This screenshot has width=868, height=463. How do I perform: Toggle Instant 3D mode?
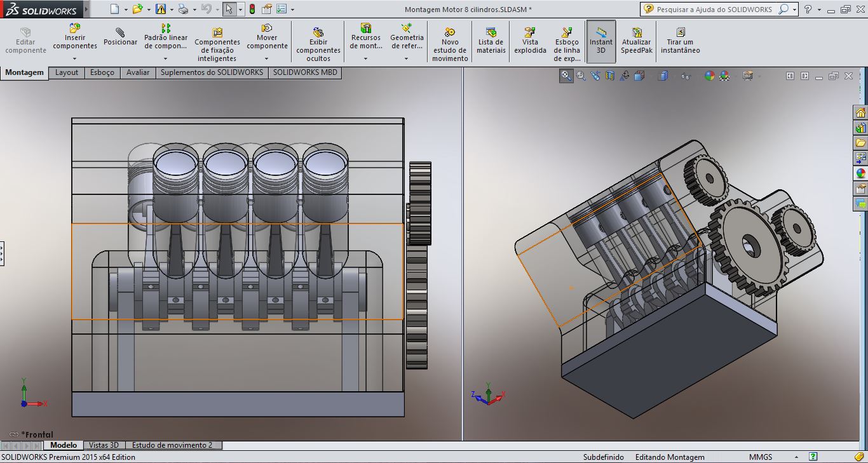[x=600, y=41]
